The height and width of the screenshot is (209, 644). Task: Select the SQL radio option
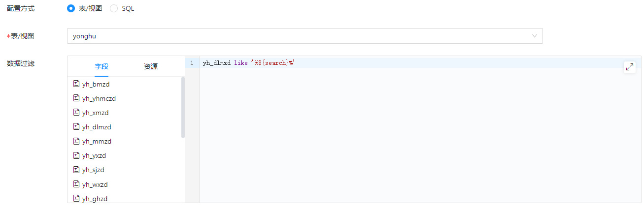click(114, 9)
